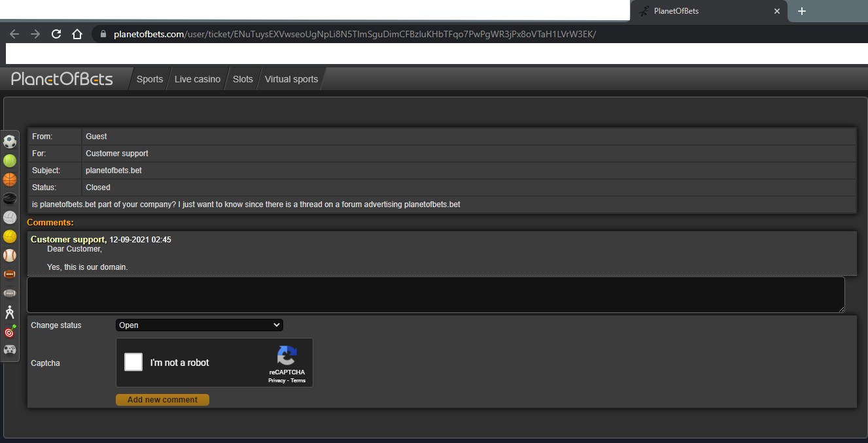Select the gray rugby ball icon
The image size is (868, 443).
tap(10, 293)
